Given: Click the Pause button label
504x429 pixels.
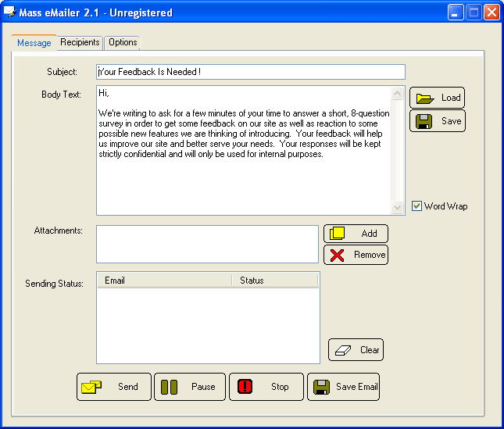Looking at the screenshot, I should (x=203, y=386).
